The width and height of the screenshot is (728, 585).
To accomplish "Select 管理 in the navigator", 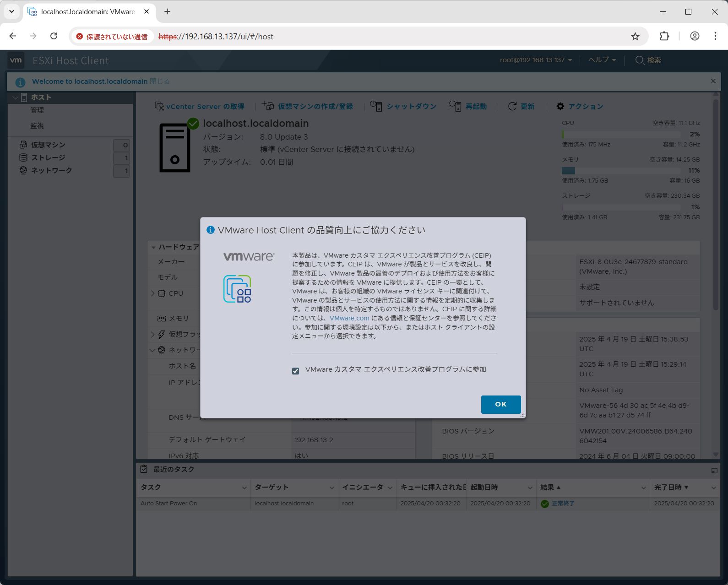I will (37, 110).
